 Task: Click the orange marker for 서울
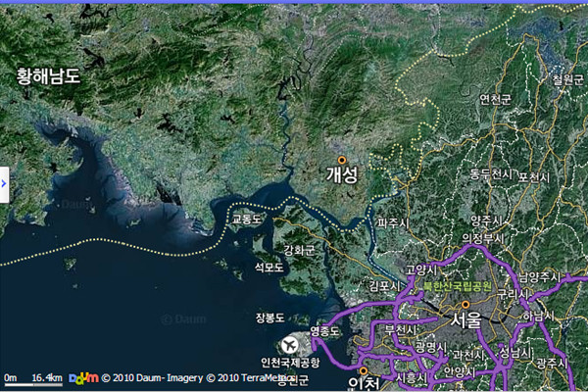[x=465, y=305]
